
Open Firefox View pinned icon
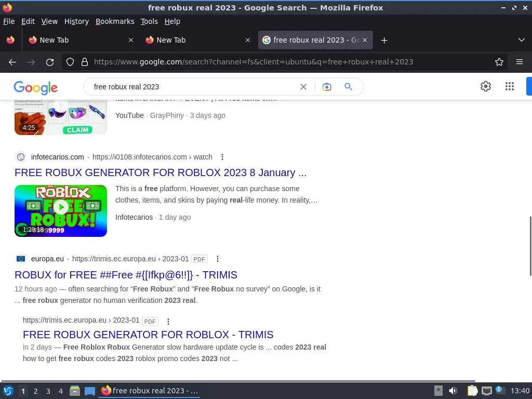(10, 40)
